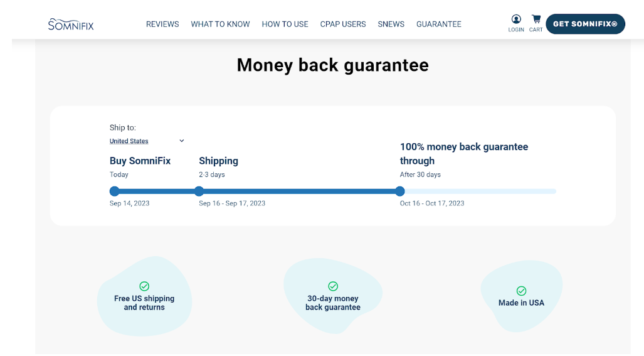Click the SomniFix logo

click(x=70, y=24)
